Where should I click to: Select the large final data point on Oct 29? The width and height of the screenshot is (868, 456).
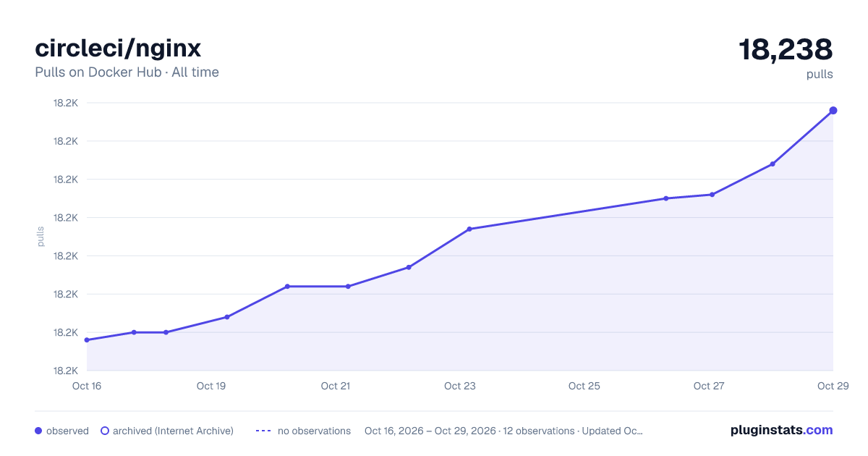click(833, 110)
